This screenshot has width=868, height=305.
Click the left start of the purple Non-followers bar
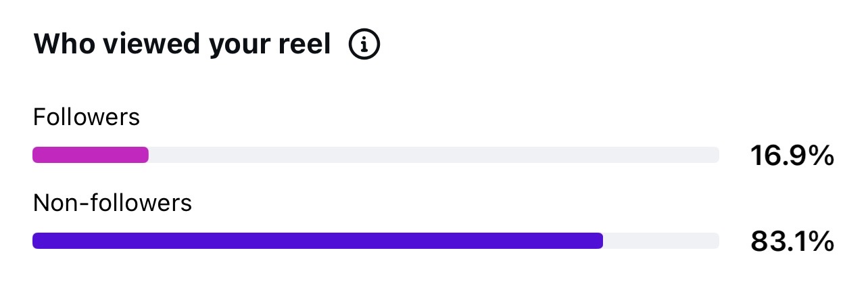[38, 241]
